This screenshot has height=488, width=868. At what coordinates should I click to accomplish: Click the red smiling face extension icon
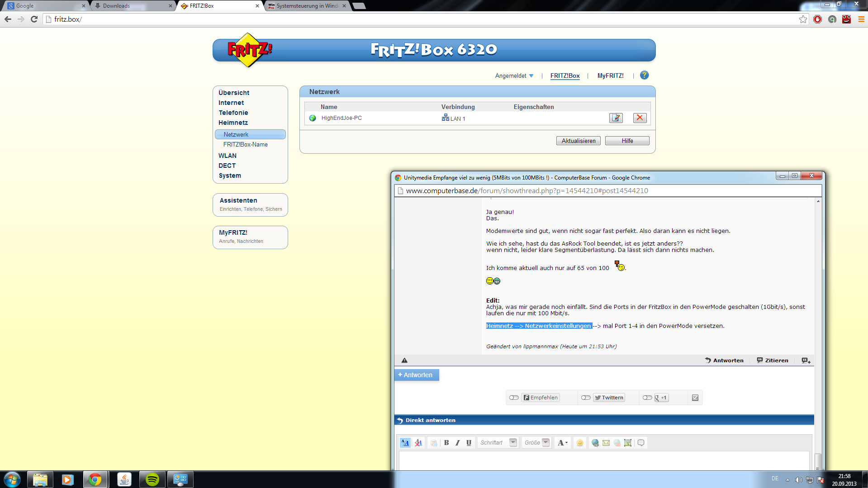tap(846, 19)
